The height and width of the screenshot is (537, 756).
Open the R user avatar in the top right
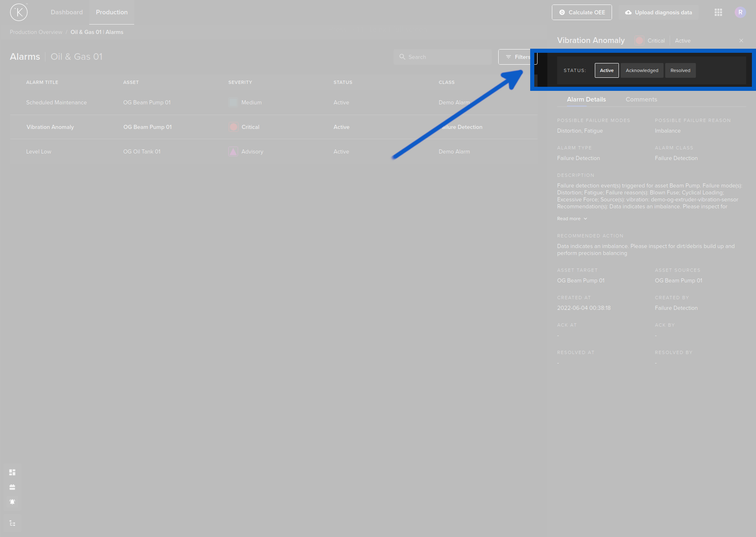pyautogui.click(x=740, y=12)
